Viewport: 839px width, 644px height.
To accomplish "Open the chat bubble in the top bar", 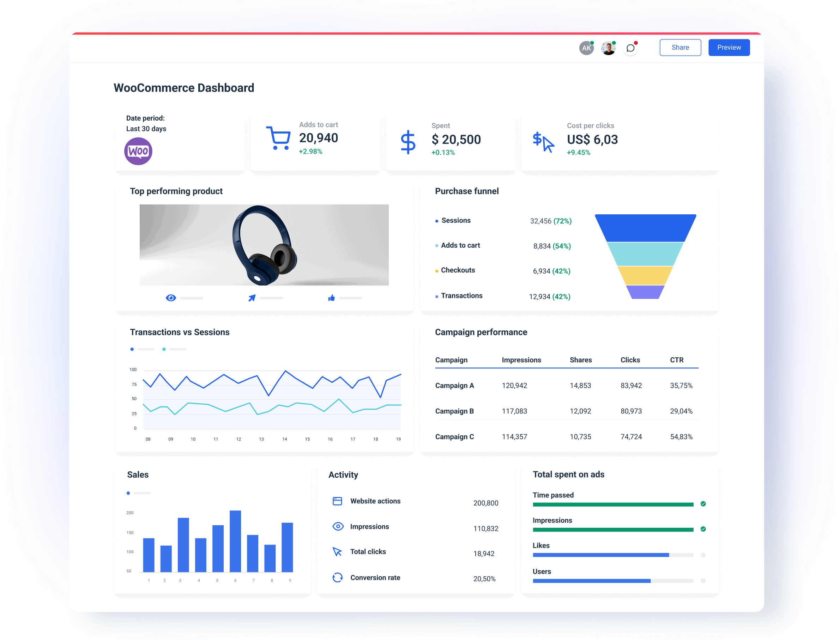I will click(630, 48).
